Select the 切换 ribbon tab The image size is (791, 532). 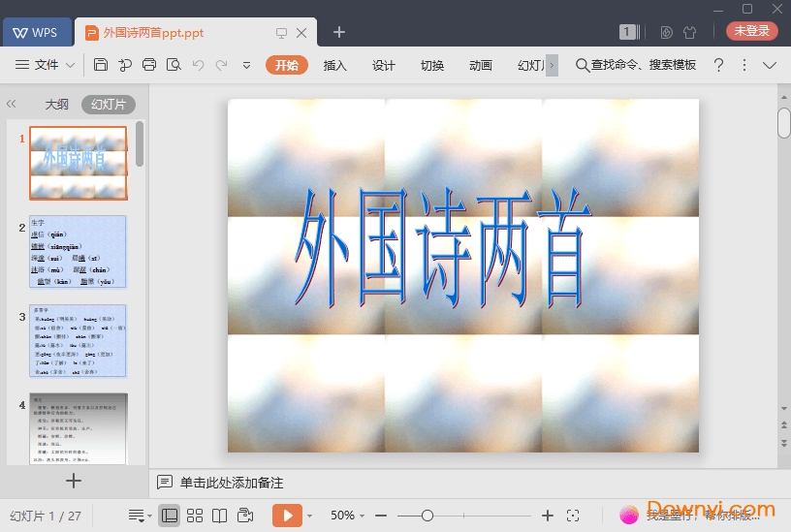pos(432,65)
